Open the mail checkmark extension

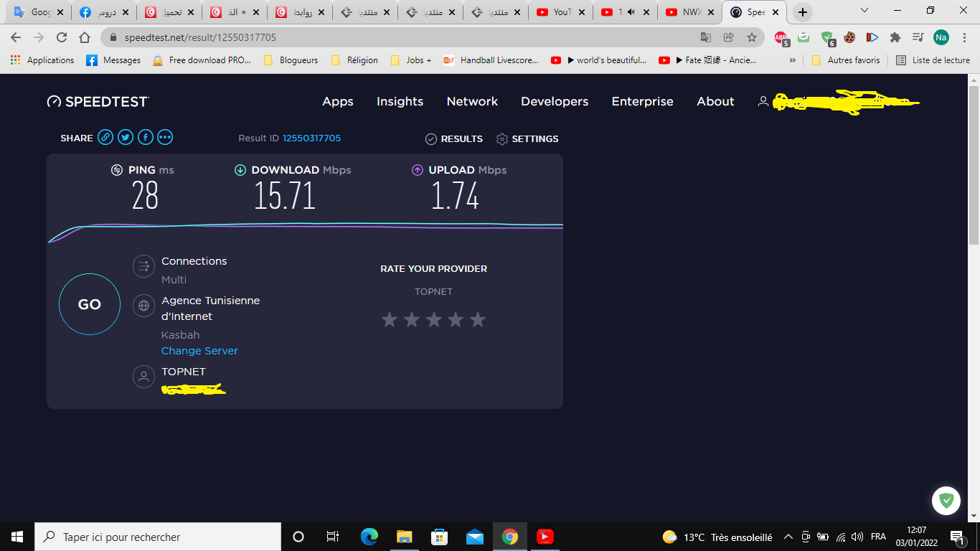click(x=804, y=37)
